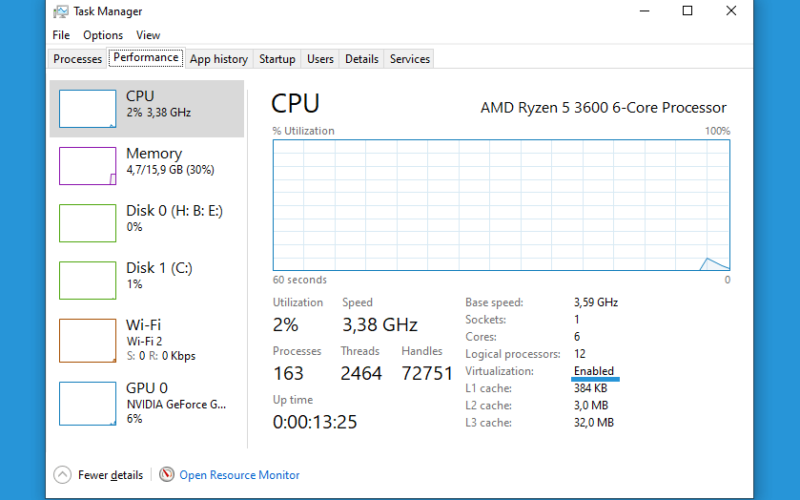
Task: Open the Details tab
Action: point(362,59)
